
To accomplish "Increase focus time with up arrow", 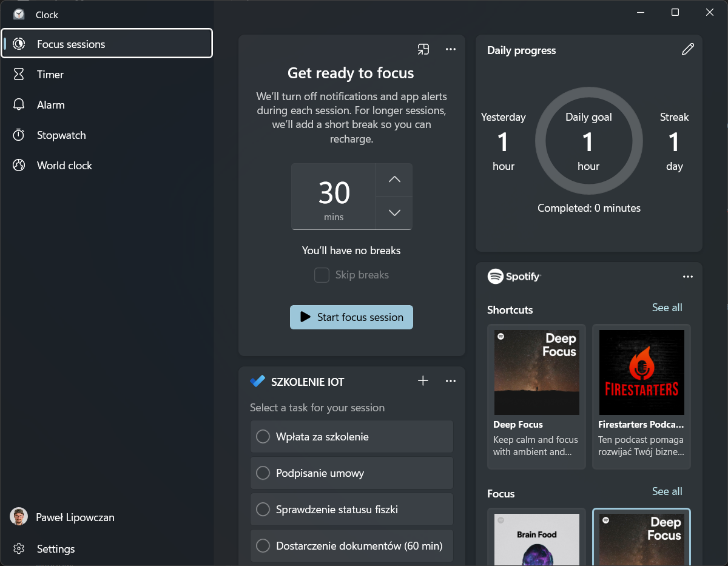I will [394, 180].
